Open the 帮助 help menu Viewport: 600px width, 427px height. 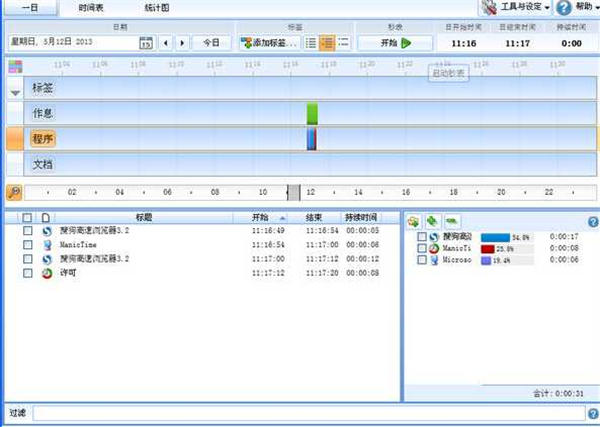click(x=577, y=7)
